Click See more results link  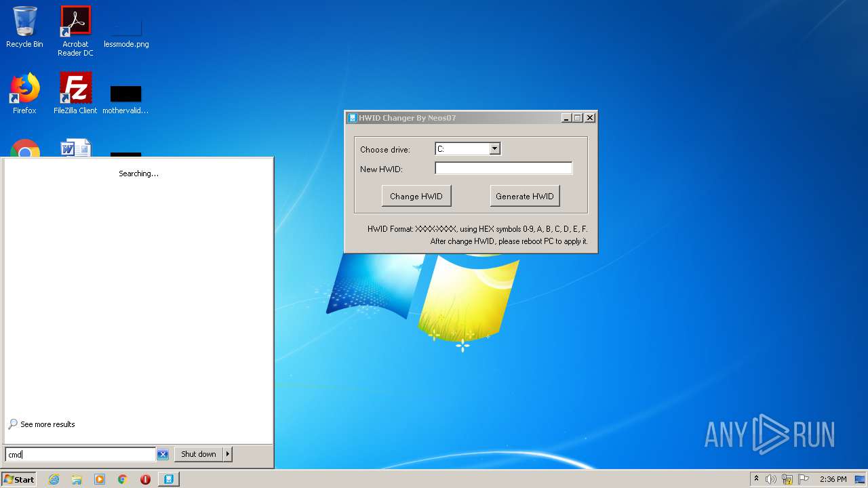click(42, 424)
